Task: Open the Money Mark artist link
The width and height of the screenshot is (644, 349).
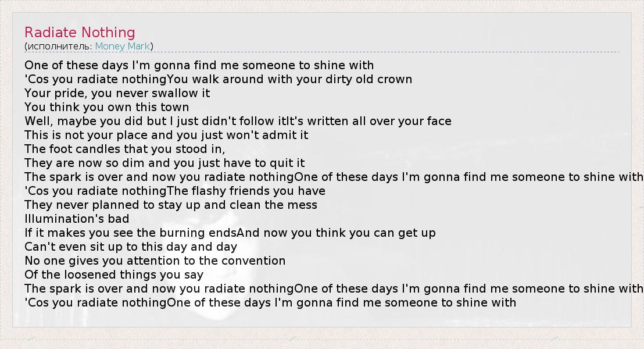Action: pyautogui.click(x=123, y=46)
